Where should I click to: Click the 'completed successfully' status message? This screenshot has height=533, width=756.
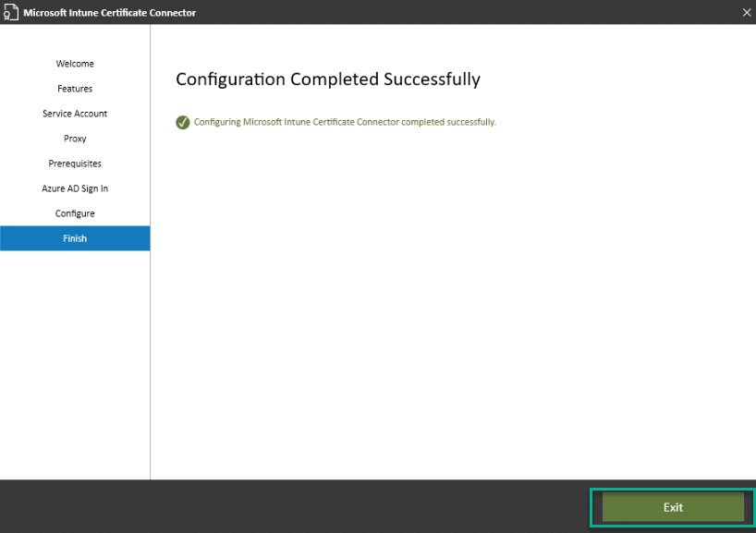pyautogui.click(x=345, y=123)
